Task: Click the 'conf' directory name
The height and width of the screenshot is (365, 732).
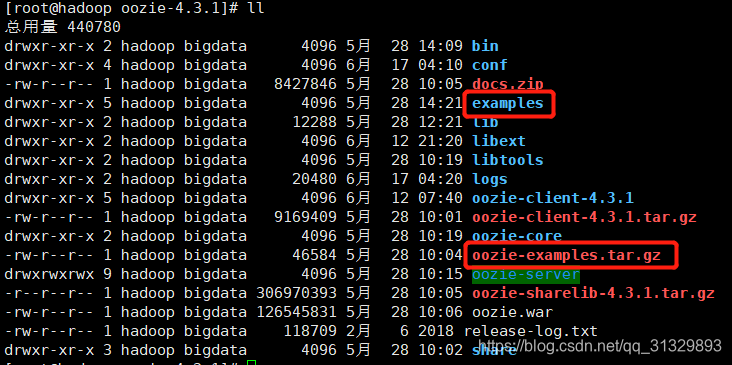Action: point(490,65)
